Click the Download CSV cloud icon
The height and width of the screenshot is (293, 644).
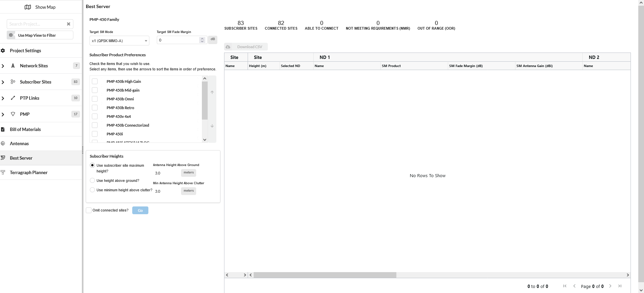(228, 47)
